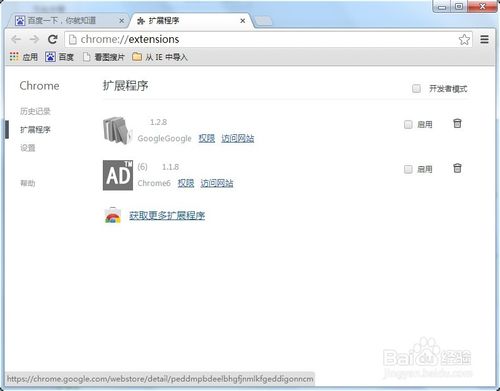
Task: Enable developer mode checkbox 开发者模式
Action: (416, 89)
